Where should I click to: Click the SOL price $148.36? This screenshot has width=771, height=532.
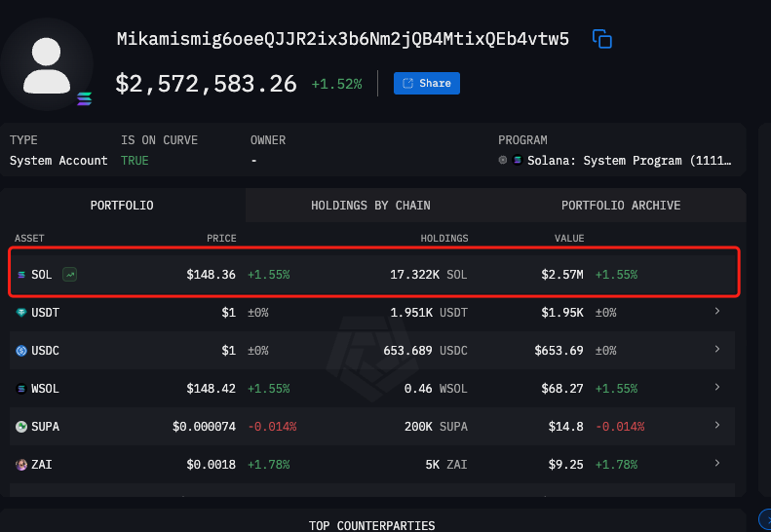(211, 275)
